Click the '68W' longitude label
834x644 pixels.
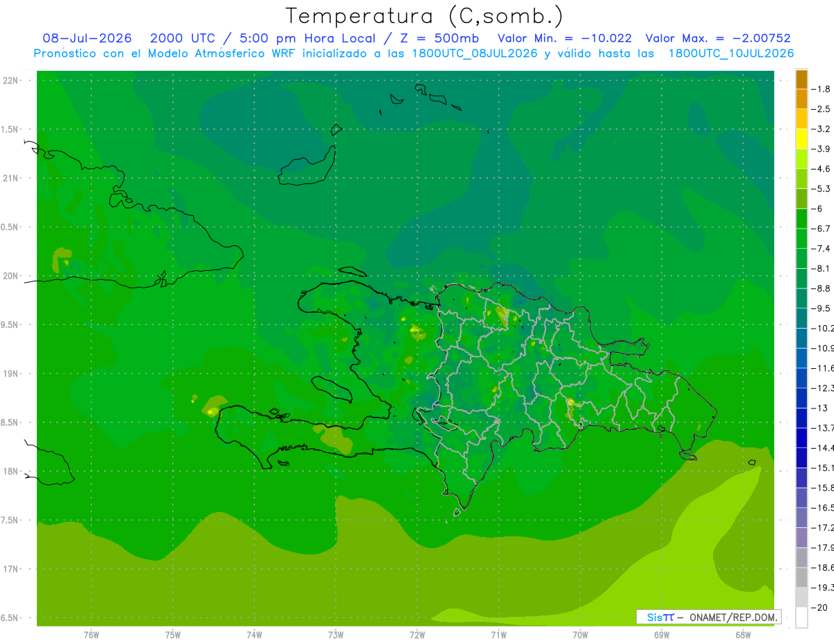click(743, 635)
